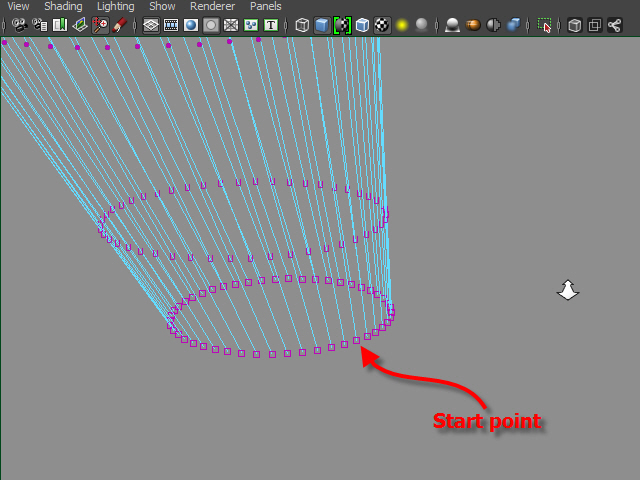Click the curve point marked Start point
The width and height of the screenshot is (640, 480).
pos(356,341)
